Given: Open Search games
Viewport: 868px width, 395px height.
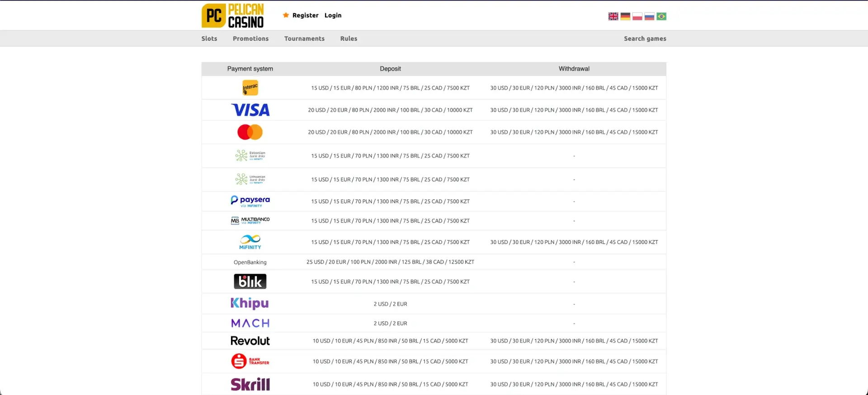Looking at the screenshot, I should (x=645, y=38).
